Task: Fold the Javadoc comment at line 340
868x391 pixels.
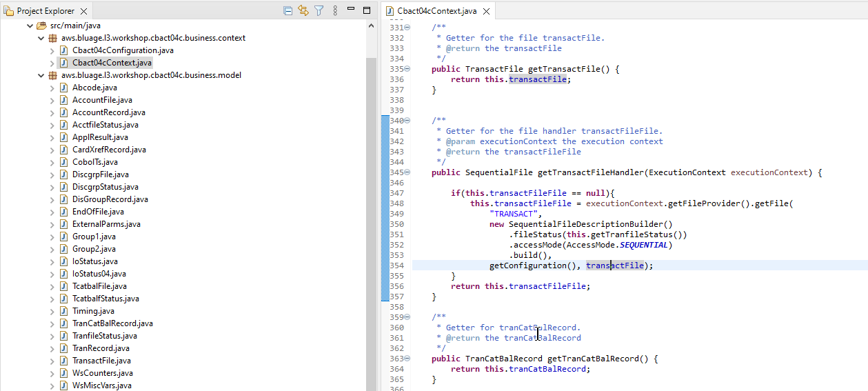Action: coord(407,121)
